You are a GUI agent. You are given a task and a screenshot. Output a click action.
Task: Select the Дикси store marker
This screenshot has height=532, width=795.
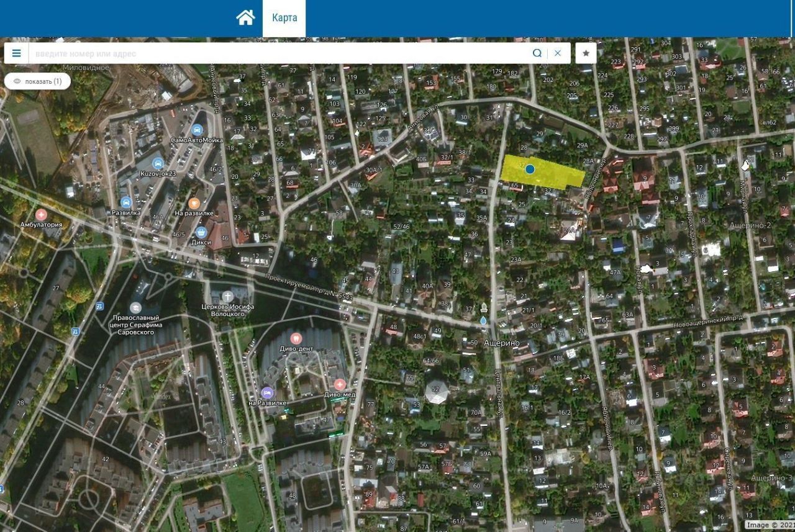click(201, 232)
